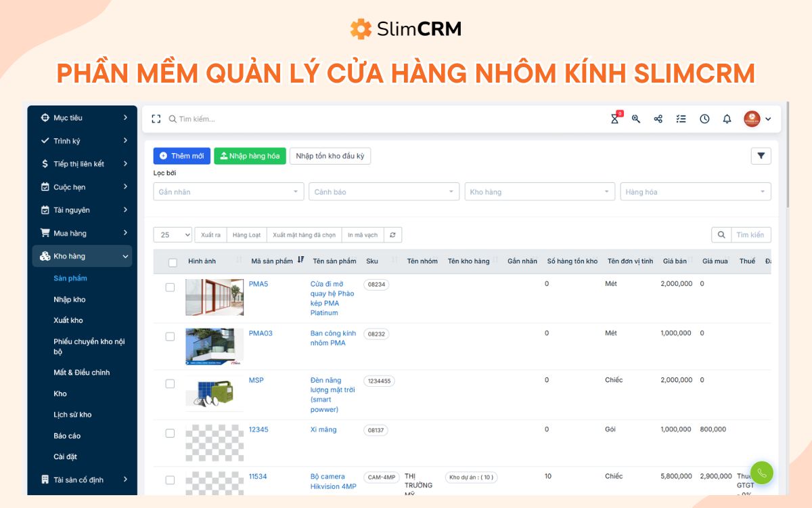
Task: Click the green floating phone button
Action: [x=761, y=473]
